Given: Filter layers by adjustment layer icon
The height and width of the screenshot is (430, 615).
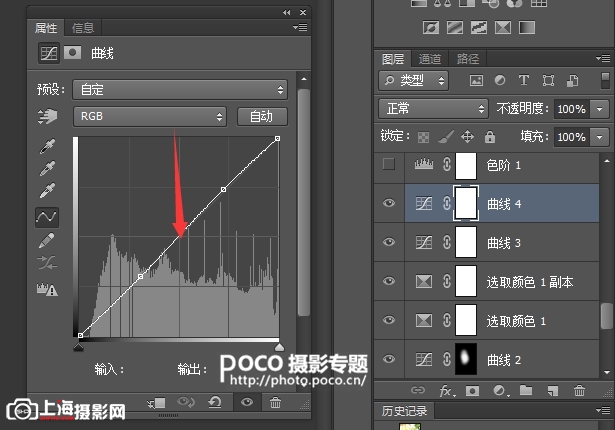Looking at the screenshot, I should coord(500,80).
